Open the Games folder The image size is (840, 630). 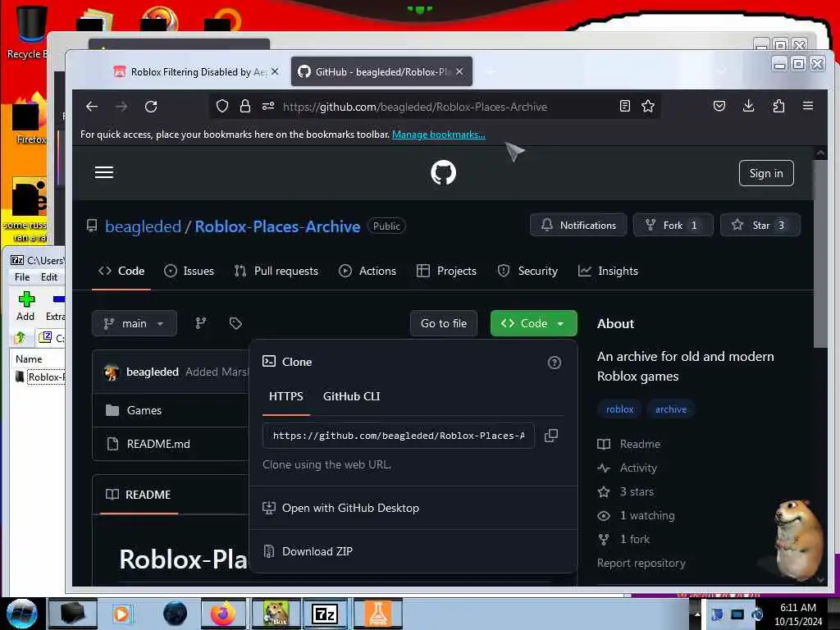pos(144,410)
